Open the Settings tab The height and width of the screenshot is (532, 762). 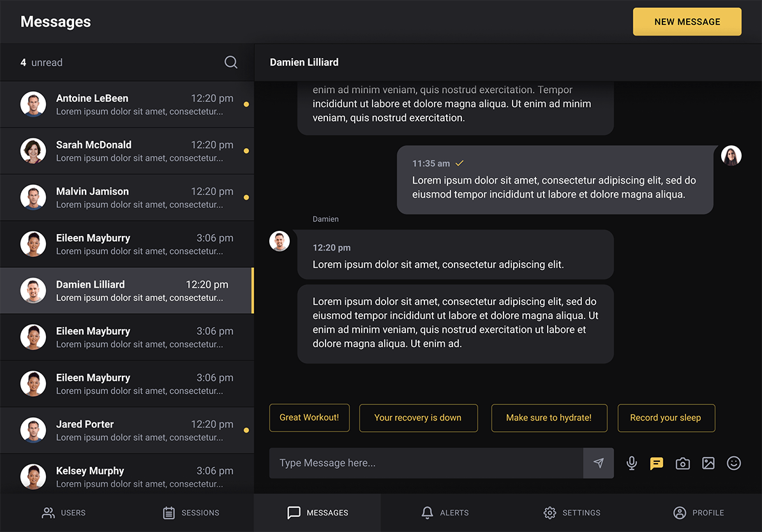tap(571, 513)
